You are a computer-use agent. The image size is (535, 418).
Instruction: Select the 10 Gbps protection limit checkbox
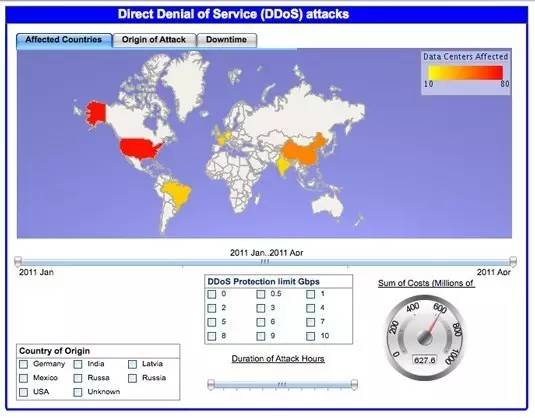click(x=310, y=336)
